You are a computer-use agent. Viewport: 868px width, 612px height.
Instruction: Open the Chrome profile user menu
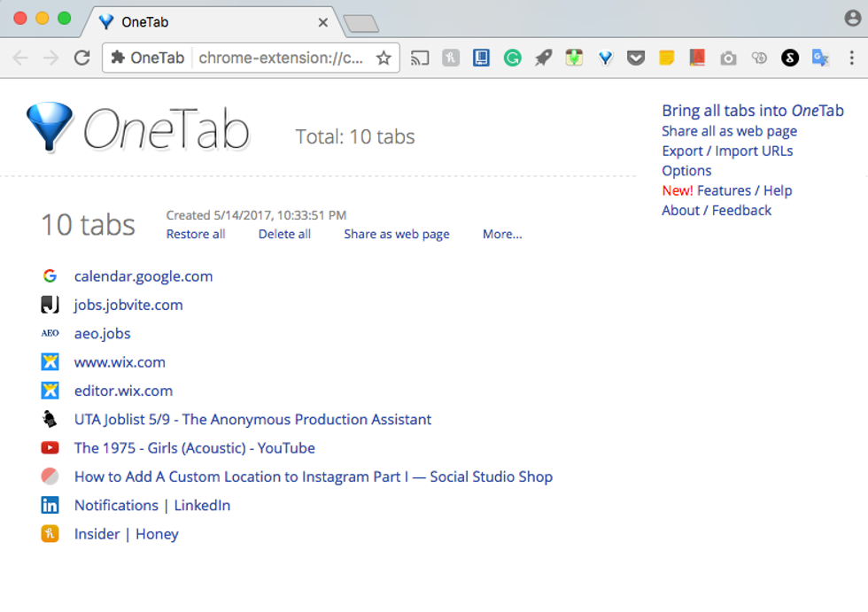[852, 19]
